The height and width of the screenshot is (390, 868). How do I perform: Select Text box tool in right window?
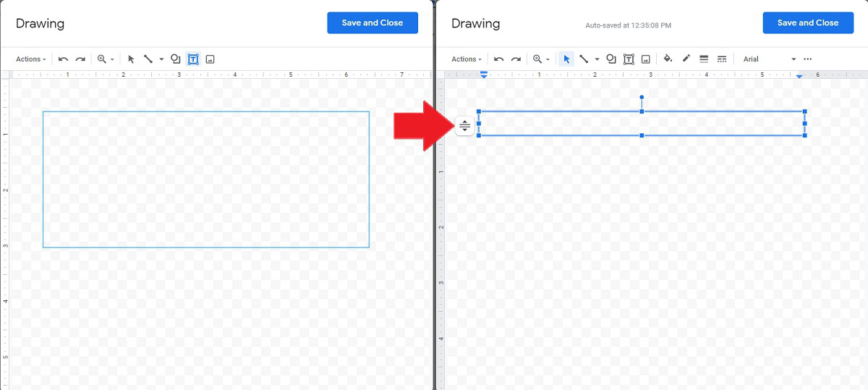click(x=629, y=59)
